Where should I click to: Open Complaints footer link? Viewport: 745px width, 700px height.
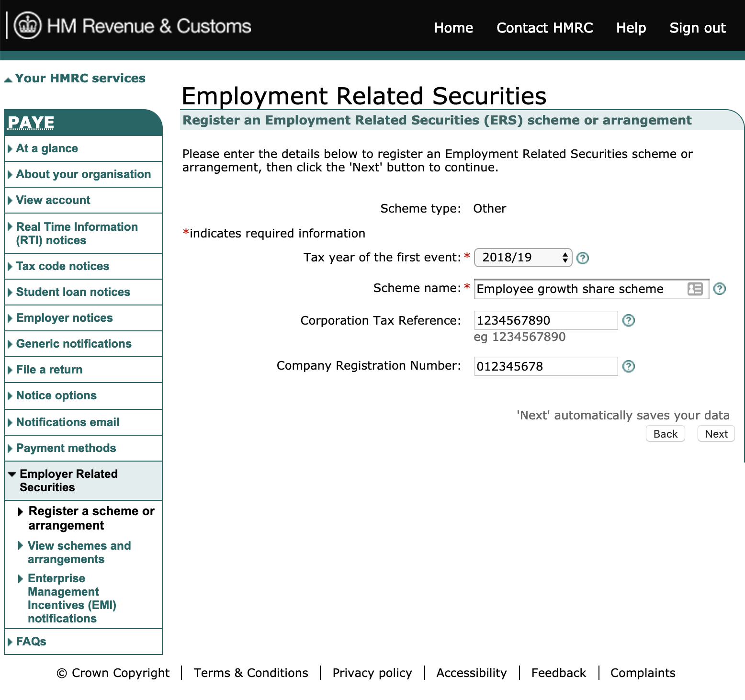[x=643, y=673]
